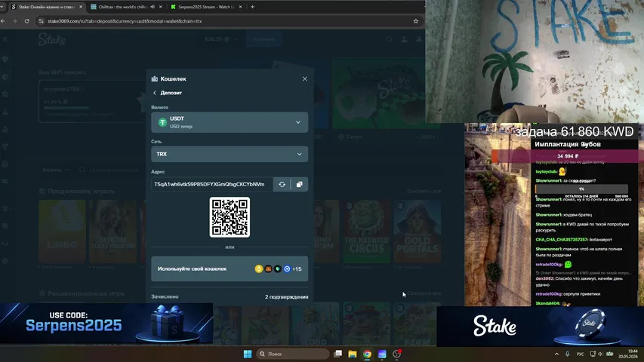Image resolution: width=644 pixels, height=362 pixels.
Task: Open the Limbo game thumbnail
Action: point(62,232)
